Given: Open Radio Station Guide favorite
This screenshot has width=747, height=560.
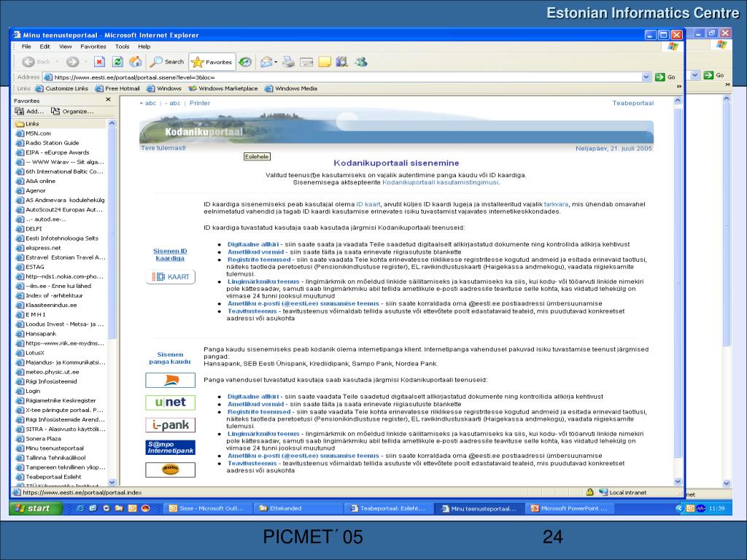Looking at the screenshot, I should coord(47,143).
